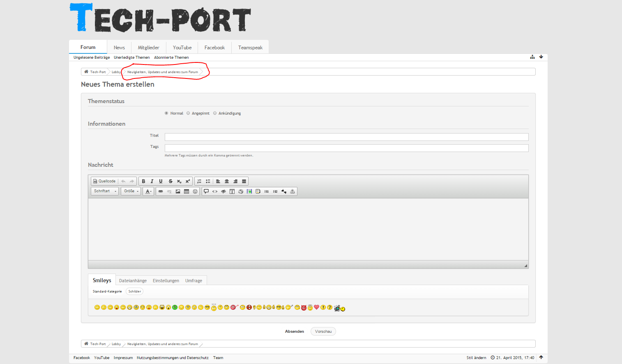Open the Schriftart font dropdown

point(105,191)
